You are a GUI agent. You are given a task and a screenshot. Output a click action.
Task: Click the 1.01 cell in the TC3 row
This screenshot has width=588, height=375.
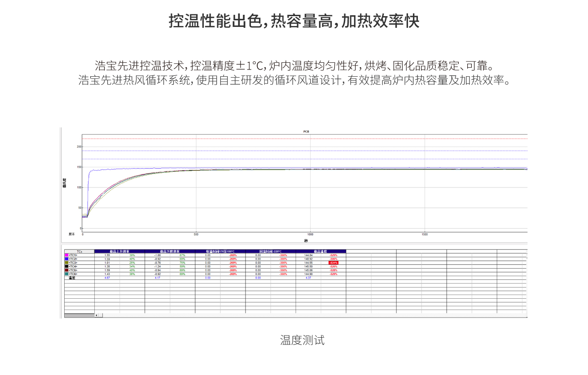(107, 263)
